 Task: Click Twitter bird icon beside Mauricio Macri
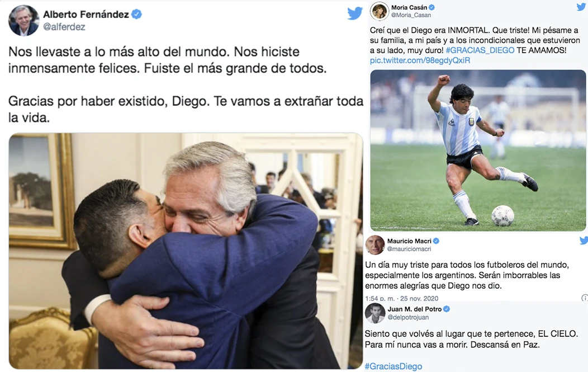pyautogui.click(x=584, y=240)
